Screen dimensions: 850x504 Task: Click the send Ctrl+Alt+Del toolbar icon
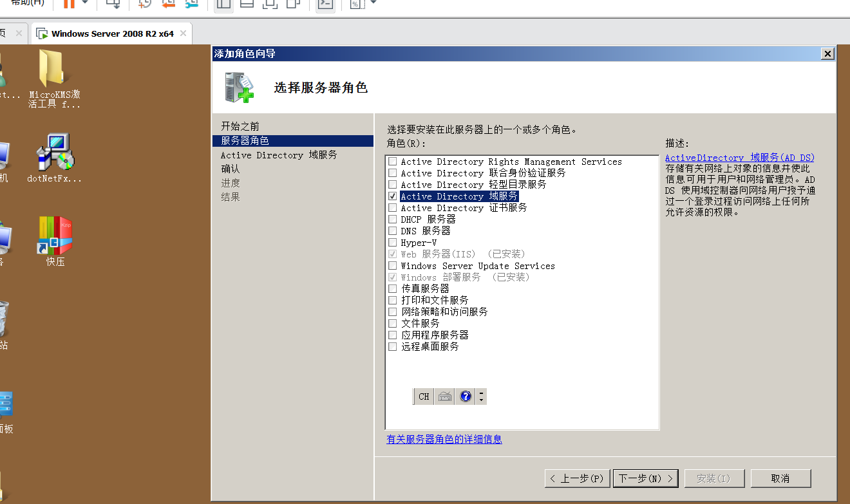click(x=113, y=3)
